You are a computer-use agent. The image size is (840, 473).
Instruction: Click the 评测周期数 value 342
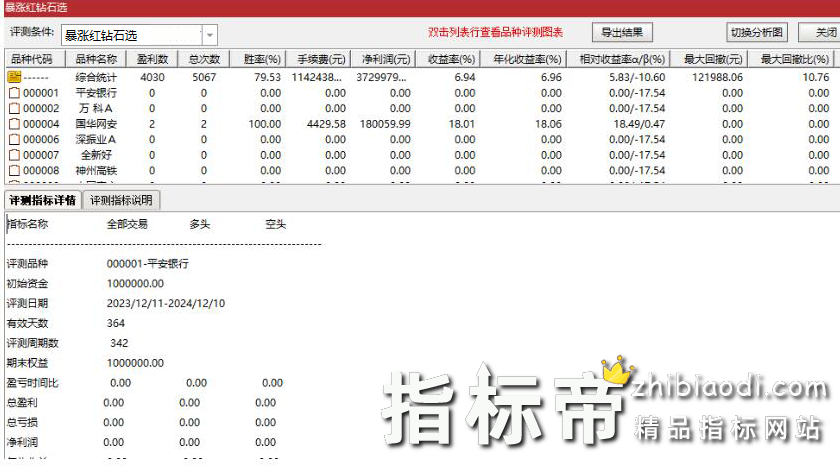[x=119, y=343]
